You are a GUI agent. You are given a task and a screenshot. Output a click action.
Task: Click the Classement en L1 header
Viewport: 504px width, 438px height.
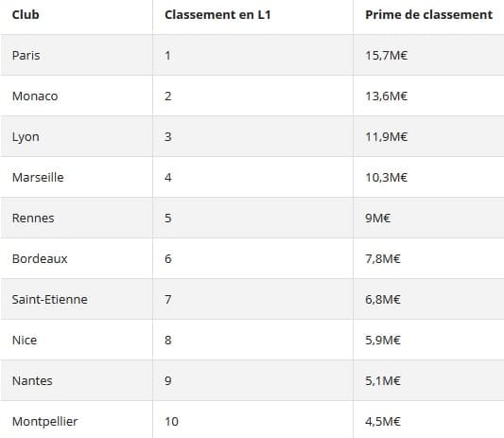(217, 15)
